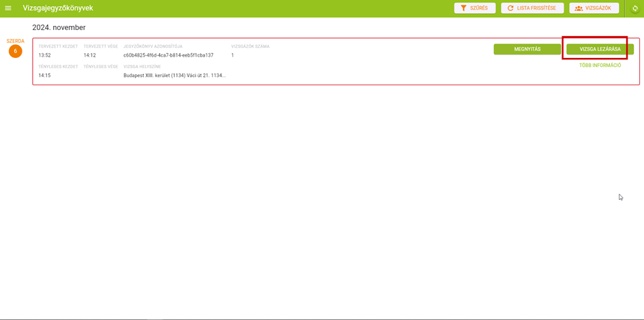Click the Tényleges vége label
Image resolution: width=644 pixels, height=320 pixels.
101,67
